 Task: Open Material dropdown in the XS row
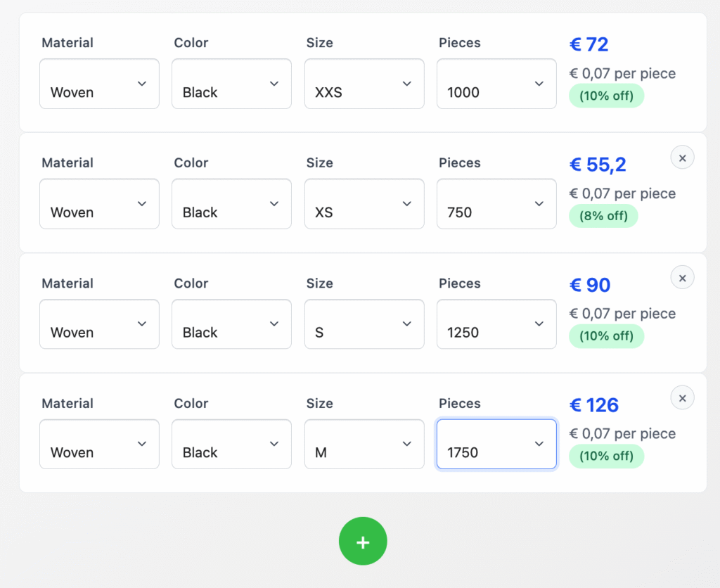(x=99, y=204)
